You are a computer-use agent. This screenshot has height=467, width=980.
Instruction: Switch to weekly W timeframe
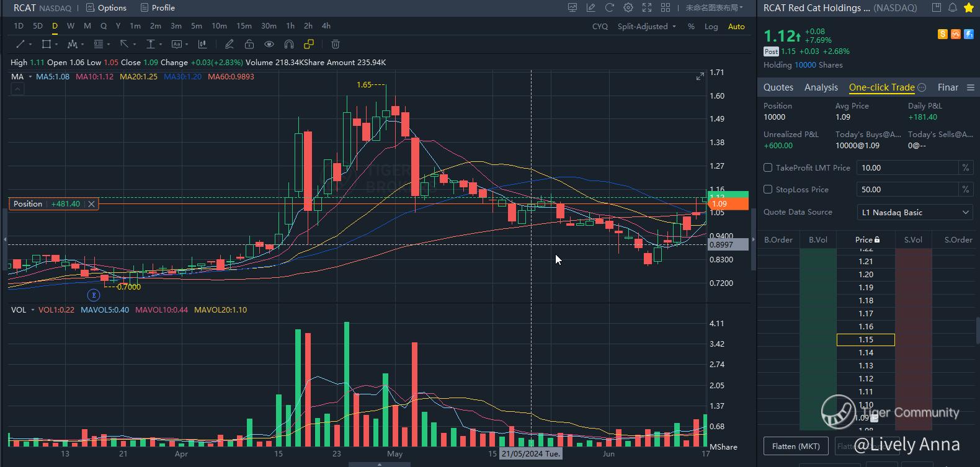pos(71,26)
